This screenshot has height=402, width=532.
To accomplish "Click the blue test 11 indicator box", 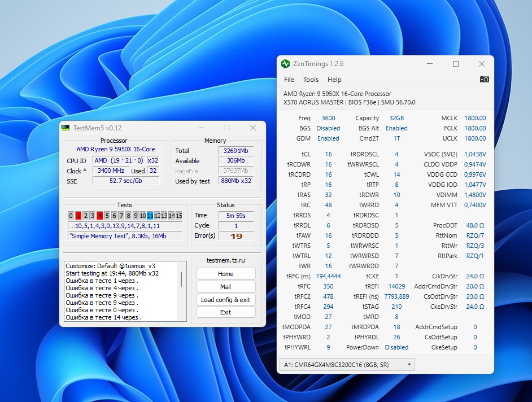I will click(150, 216).
